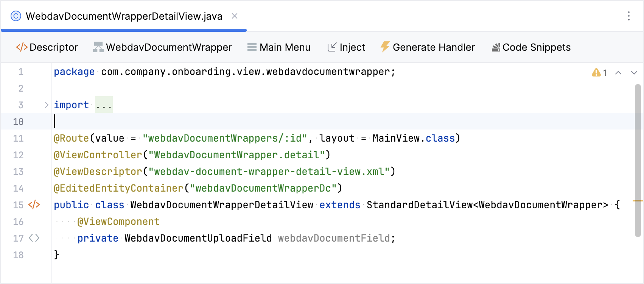
Task: Click the yellow warning indicator icon
Action: point(596,72)
